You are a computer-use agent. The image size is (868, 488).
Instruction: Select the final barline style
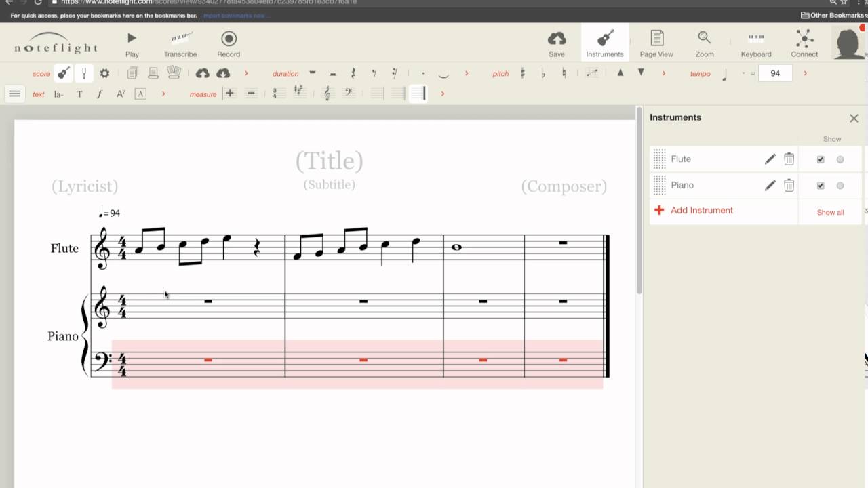[419, 94]
